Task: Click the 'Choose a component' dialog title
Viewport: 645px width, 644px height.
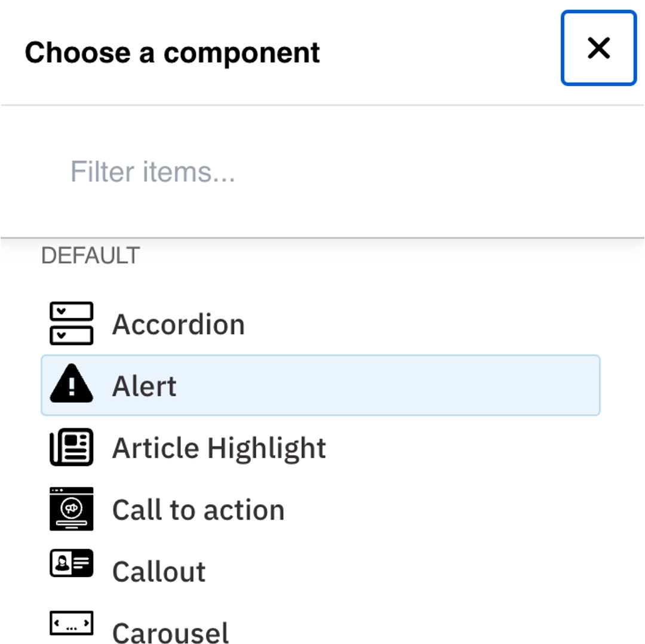Action: point(173,53)
